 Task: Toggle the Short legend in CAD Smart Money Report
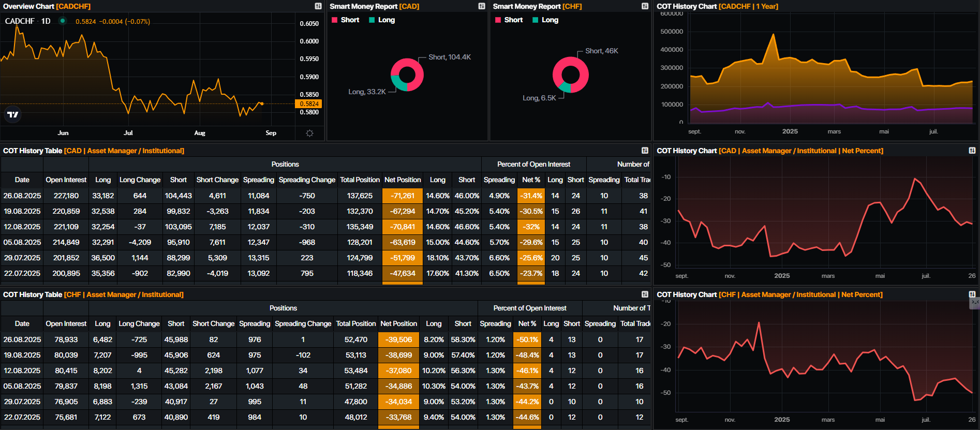[x=345, y=20]
